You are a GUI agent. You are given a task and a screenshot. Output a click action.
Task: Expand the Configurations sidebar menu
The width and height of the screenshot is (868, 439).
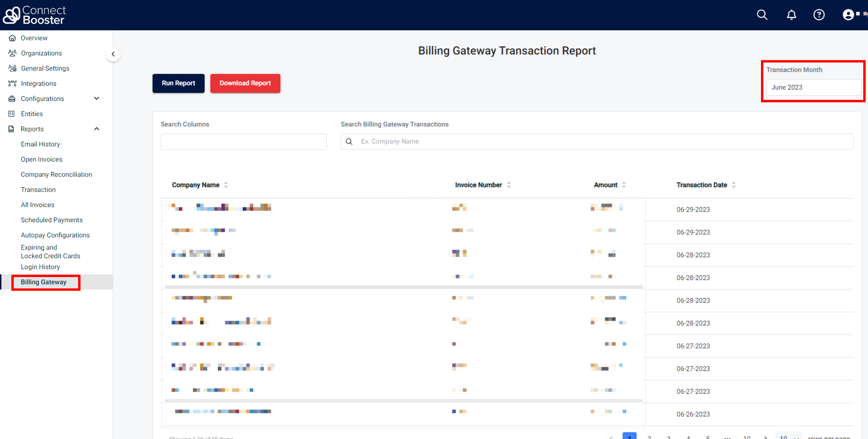[x=97, y=99]
